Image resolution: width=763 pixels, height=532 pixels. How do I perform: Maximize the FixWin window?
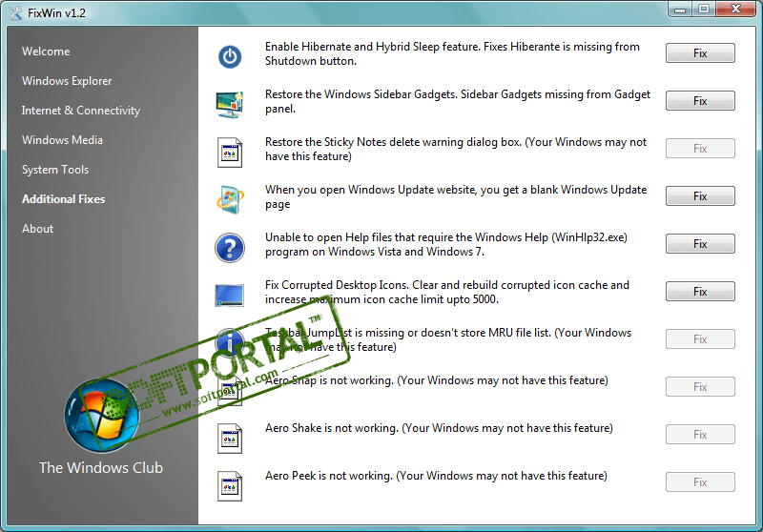click(703, 9)
